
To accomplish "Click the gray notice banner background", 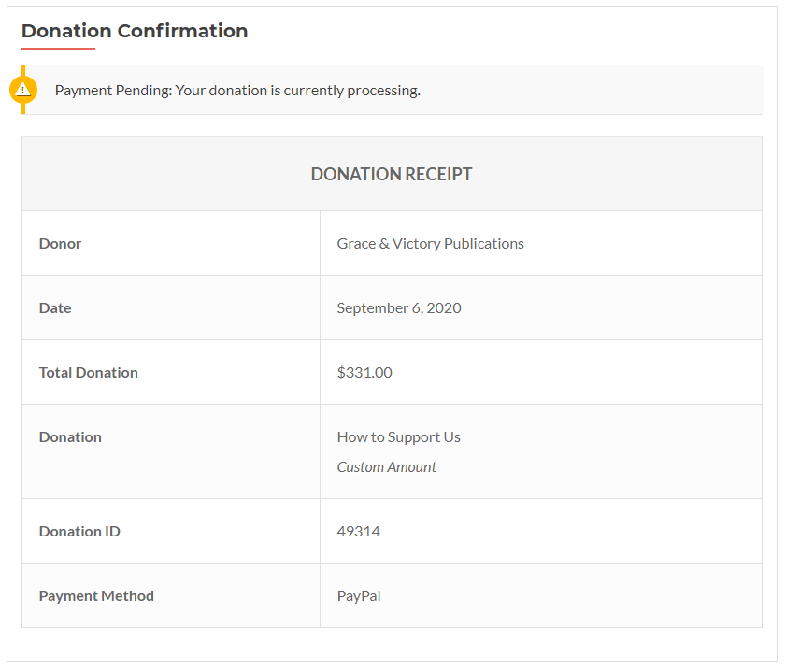I will tap(592, 91).
